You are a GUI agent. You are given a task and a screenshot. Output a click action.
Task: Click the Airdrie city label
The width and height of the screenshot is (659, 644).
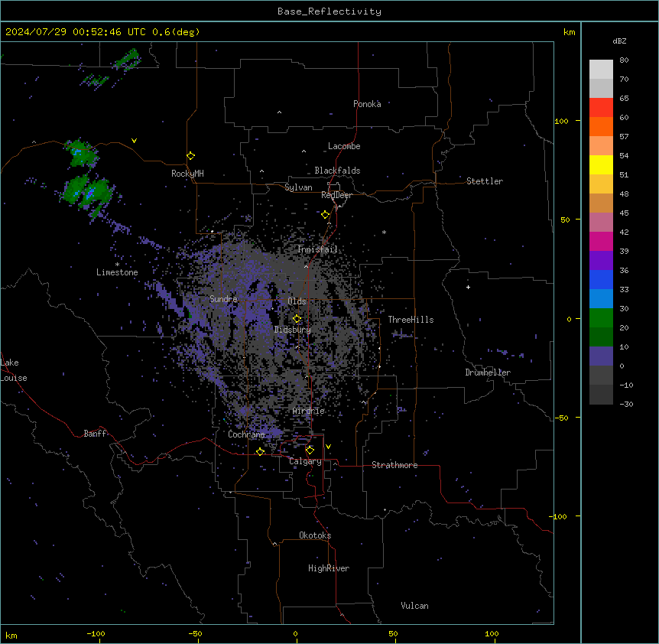point(309,411)
